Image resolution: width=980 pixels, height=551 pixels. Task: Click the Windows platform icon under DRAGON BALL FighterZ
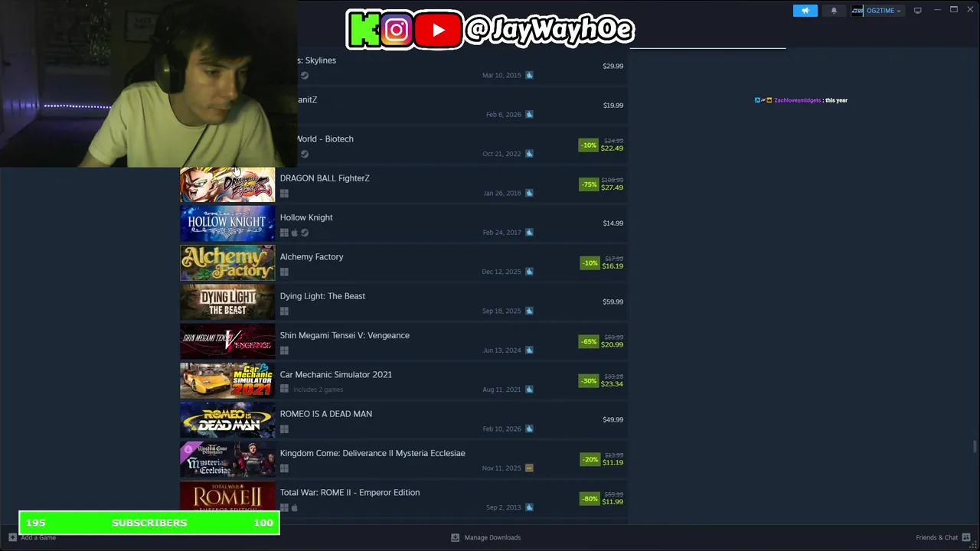tap(284, 194)
